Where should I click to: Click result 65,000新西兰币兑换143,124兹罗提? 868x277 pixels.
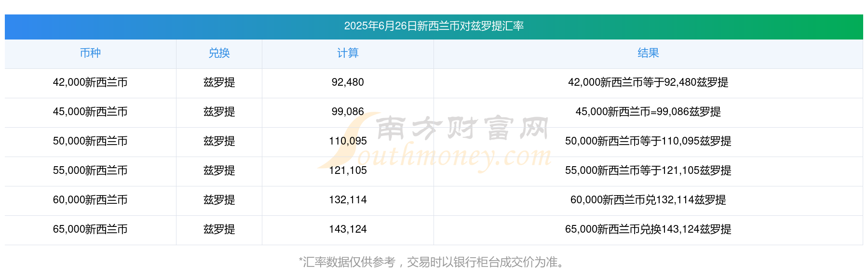648,229
